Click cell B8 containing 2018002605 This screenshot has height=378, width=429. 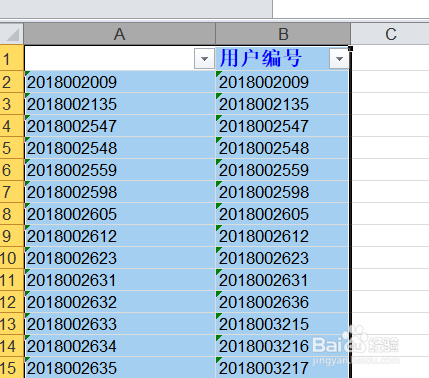click(283, 214)
